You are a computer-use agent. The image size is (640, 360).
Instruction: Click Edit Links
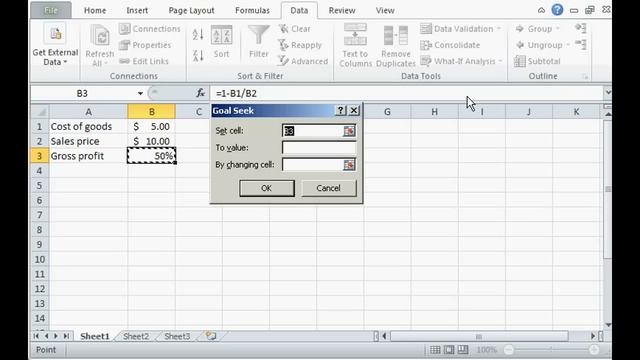pyautogui.click(x=144, y=61)
